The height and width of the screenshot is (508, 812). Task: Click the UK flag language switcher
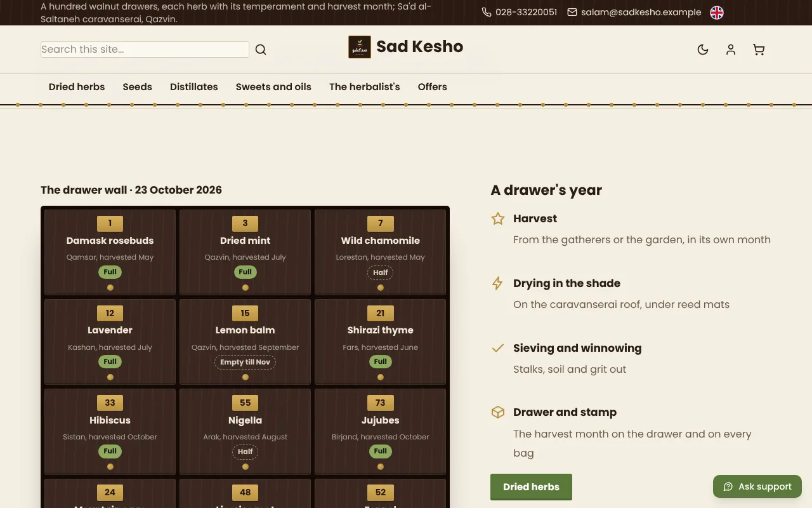tap(717, 13)
